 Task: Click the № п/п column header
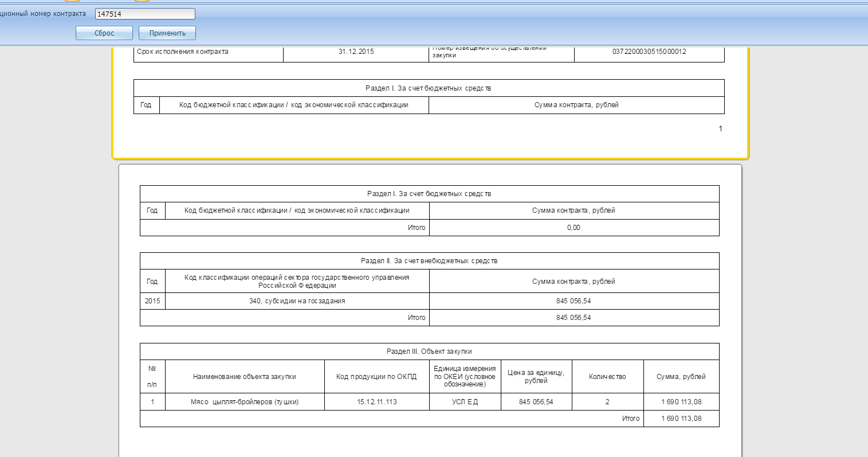coord(152,377)
